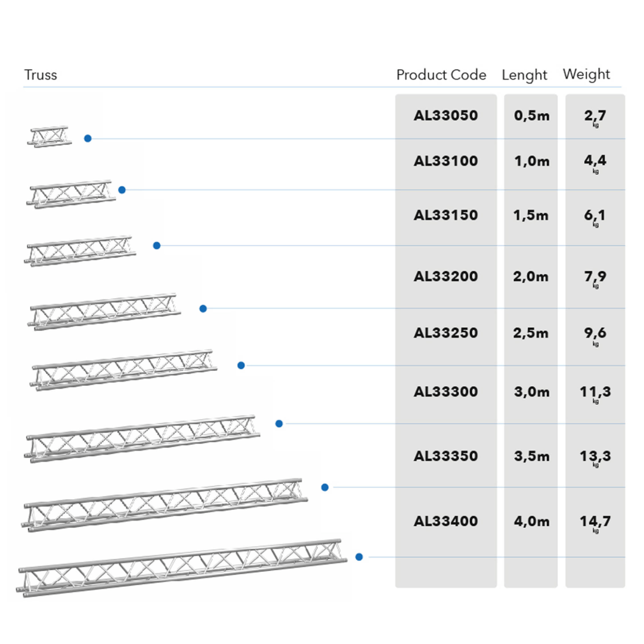
Task: Click the Product Code column header
Action: tap(441, 75)
